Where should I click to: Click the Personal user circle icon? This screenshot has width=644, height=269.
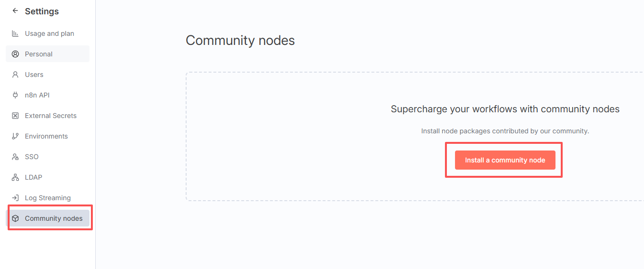15,54
